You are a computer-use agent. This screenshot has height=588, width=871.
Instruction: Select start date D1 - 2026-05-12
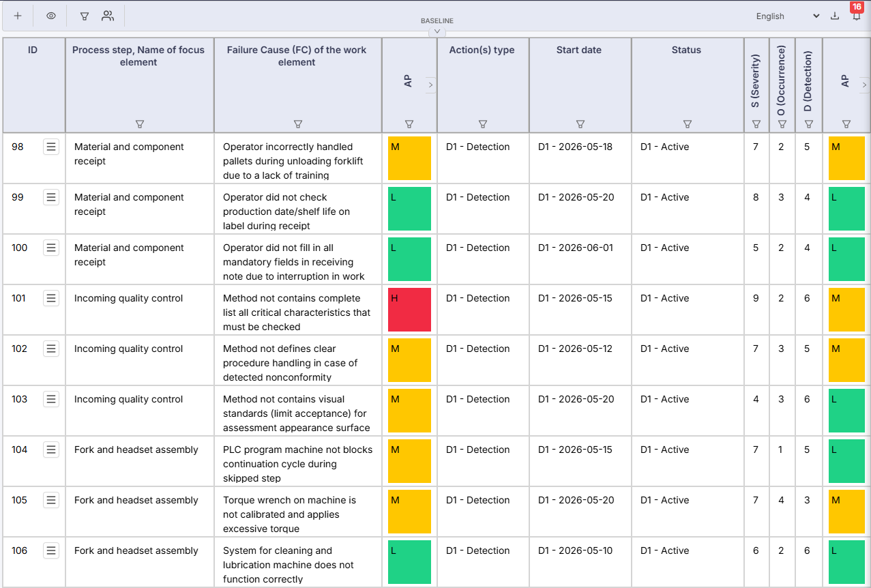(x=576, y=349)
